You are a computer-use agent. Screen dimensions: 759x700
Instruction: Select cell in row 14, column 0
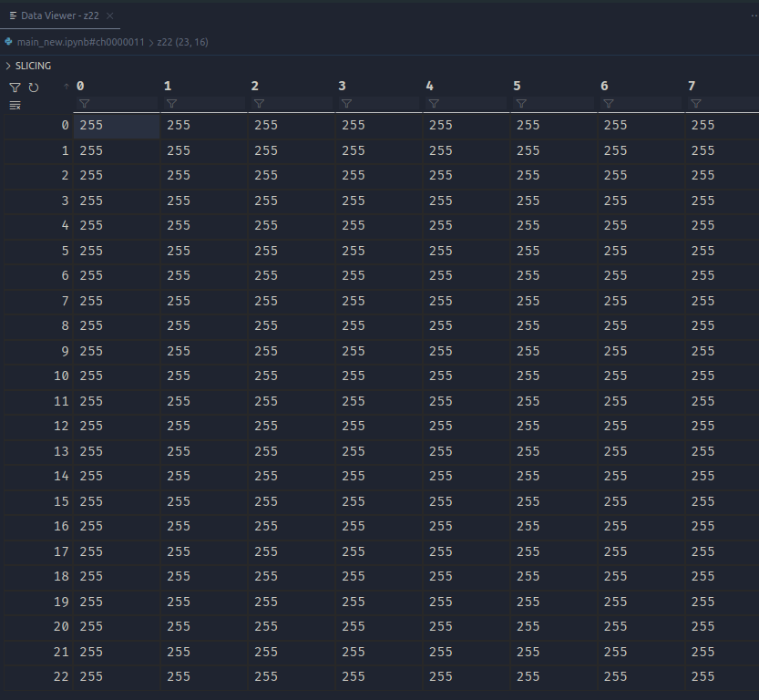[117, 477]
